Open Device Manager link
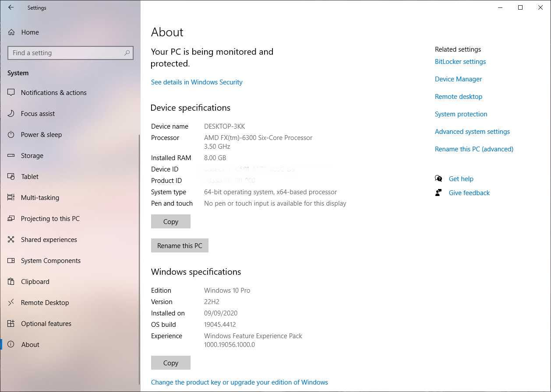The height and width of the screenshot is (392, 551). pos(458,79)
